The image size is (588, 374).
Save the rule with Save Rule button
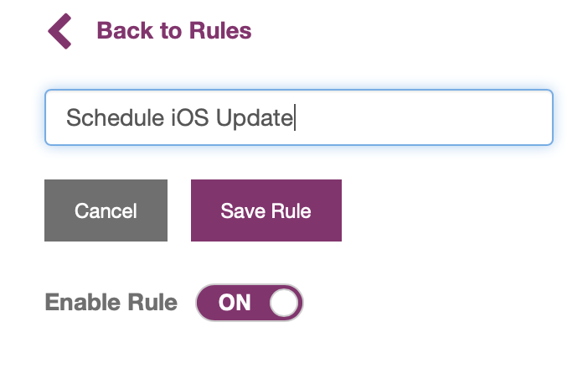point(266,210)
